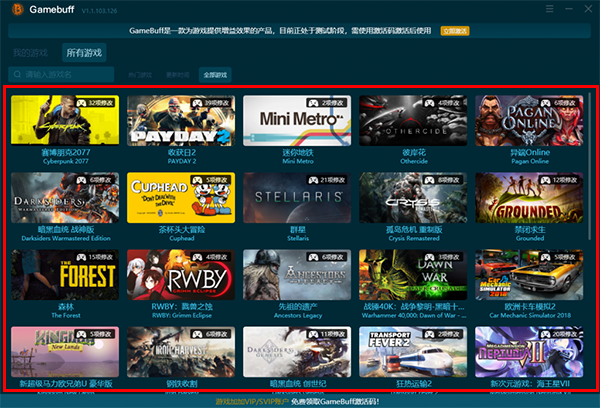Viewport: 600px width, 408px height.
Task: Click the gamepad mod-count badge on RWBY
Action: (x=210, y=257)
